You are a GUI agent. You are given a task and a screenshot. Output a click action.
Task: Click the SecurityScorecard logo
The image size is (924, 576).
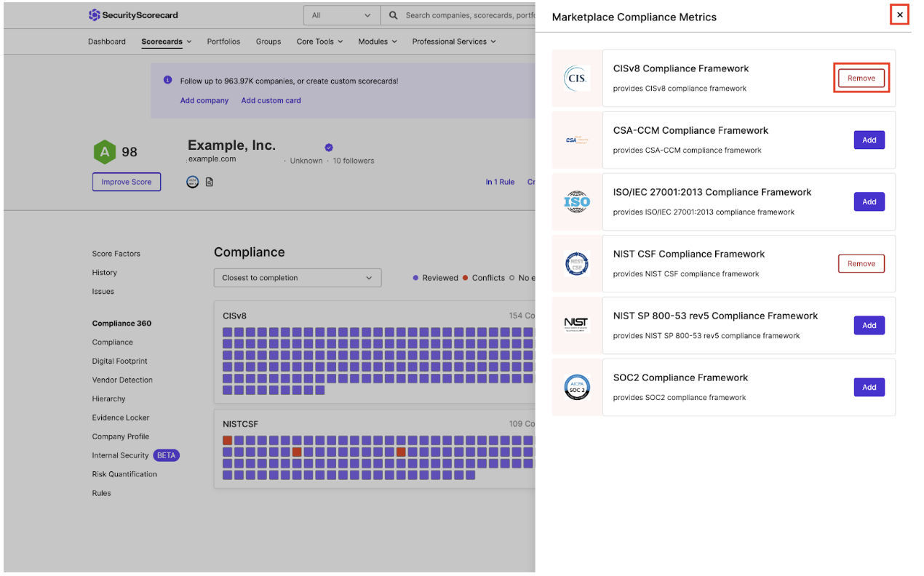[x=133, y=15]
